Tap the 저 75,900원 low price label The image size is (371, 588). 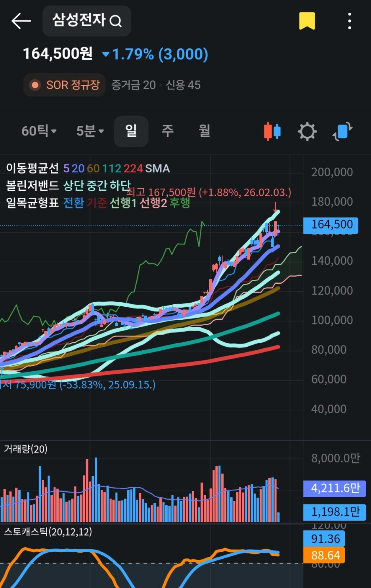pos(78,385)
